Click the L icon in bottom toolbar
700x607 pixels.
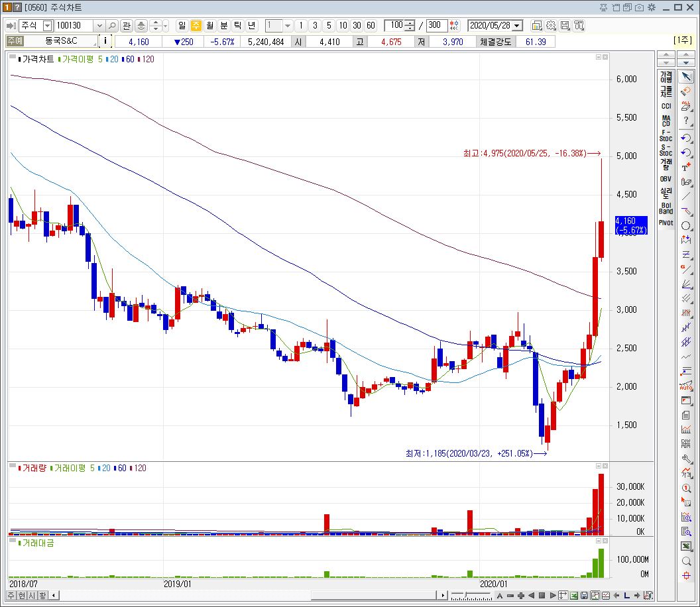(627, 595)
